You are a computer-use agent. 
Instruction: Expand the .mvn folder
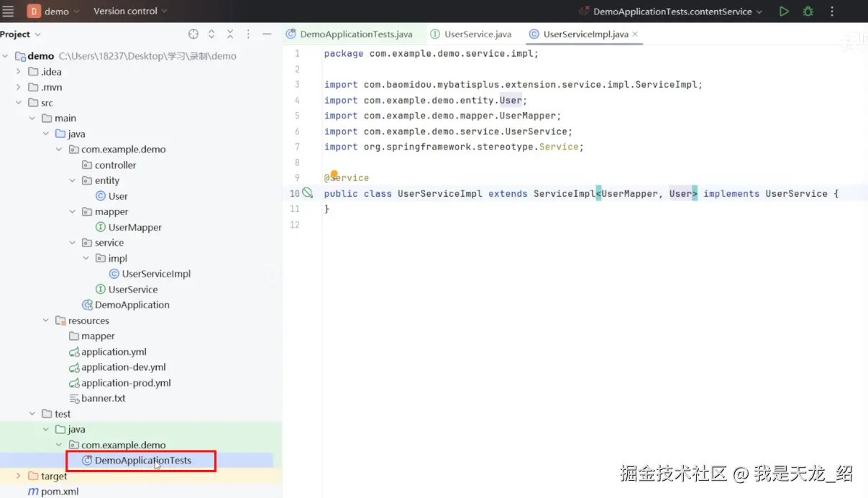[x=19, y=87]
